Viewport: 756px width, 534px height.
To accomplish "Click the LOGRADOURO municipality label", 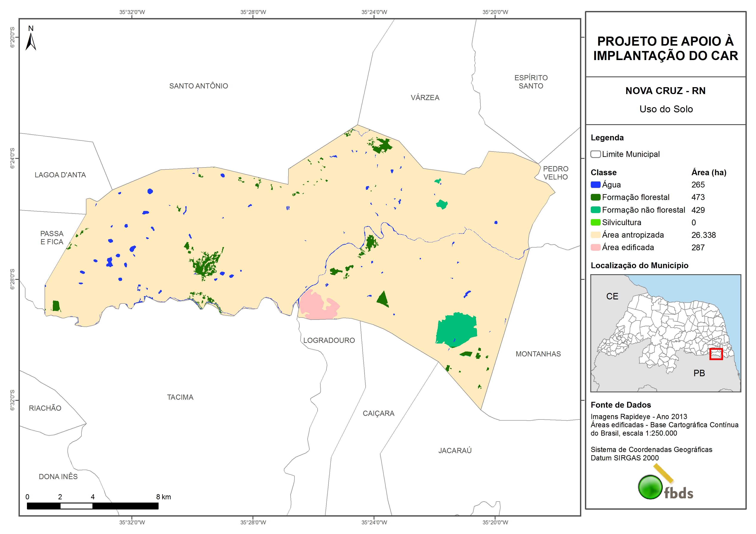I will point(329,340).
